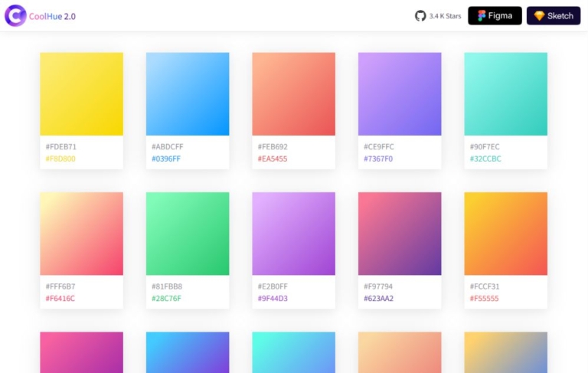588x373 pixels.
Task: Open the Figma download button
Action: [x=495, y=15]
